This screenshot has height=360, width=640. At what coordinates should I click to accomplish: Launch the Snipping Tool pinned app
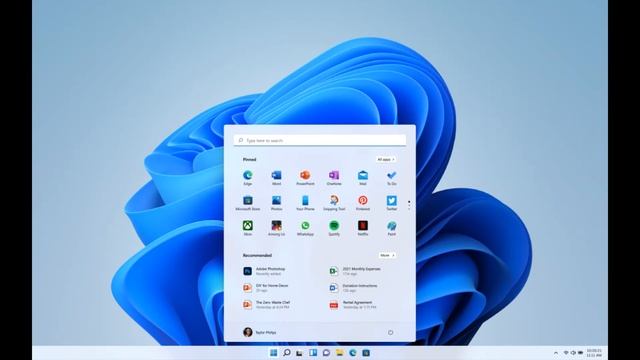[x=334, y=203]
